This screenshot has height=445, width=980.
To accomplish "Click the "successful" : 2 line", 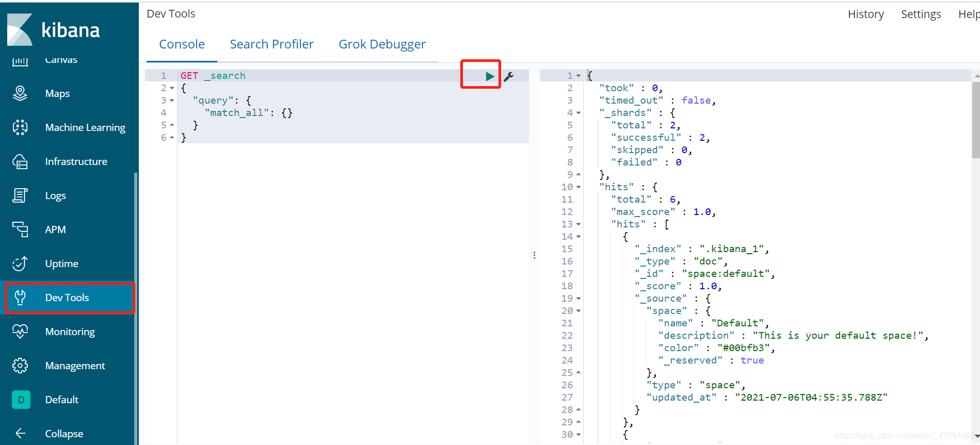I will coord(661,138).
